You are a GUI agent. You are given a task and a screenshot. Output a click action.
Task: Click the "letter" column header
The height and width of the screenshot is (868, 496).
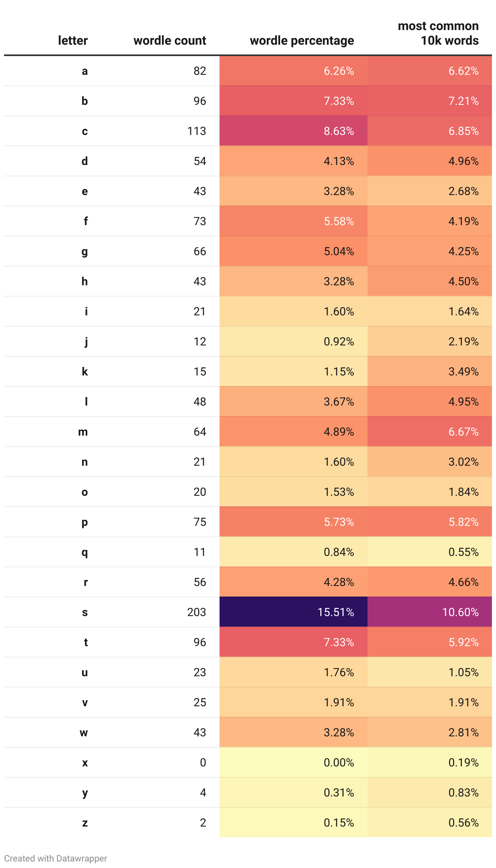click(x=73, y=41)
